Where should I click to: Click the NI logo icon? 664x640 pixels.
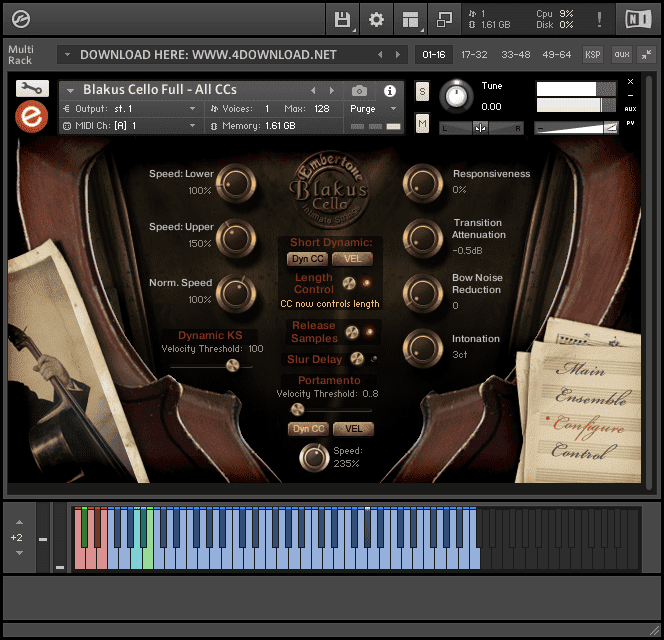click(x=638, y=19)
